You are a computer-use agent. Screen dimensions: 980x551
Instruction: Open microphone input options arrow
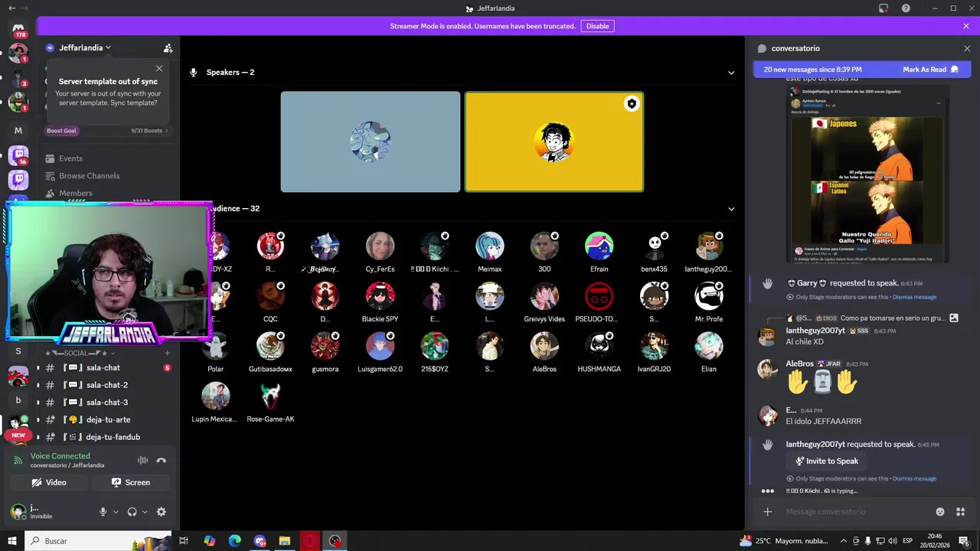tap(116, 512)
